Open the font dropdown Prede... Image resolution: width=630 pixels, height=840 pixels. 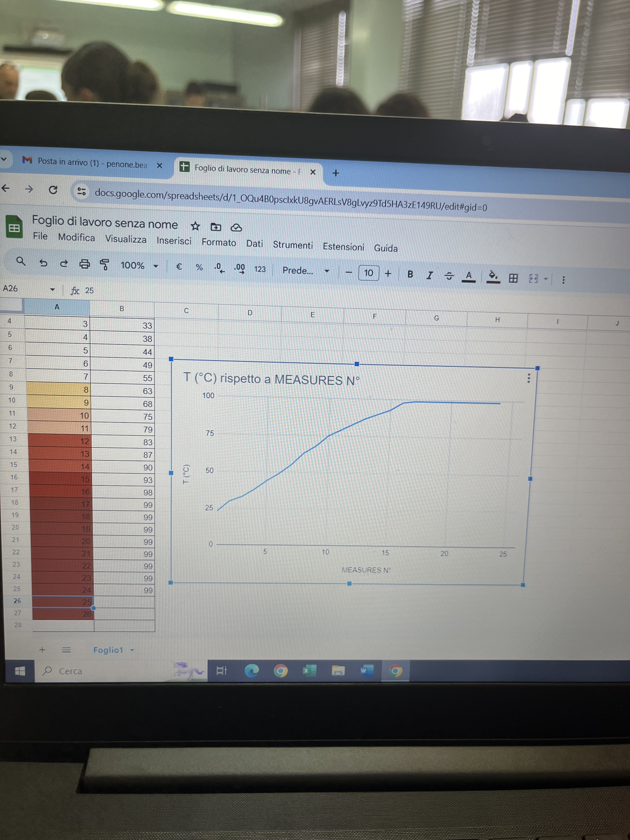[306, 271]
